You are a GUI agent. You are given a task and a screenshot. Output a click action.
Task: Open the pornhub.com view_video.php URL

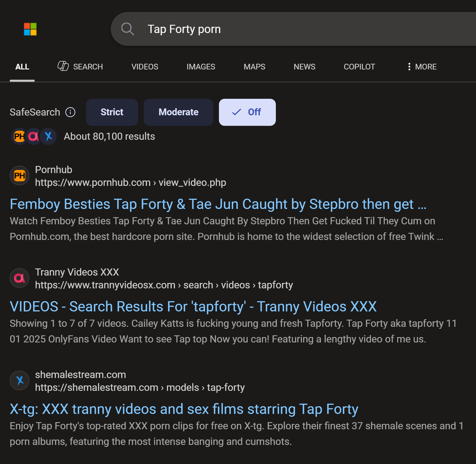tap(131, 182)
